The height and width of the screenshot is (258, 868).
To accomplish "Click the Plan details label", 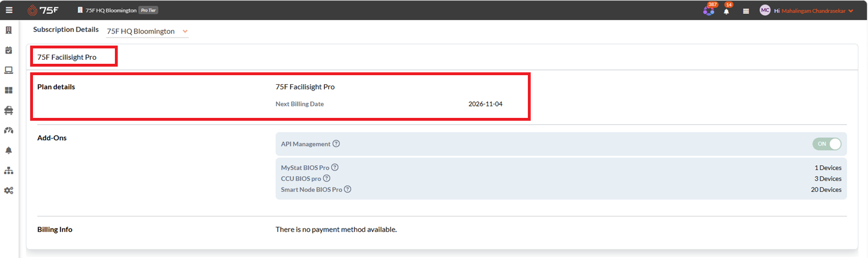I will point(56,87).
